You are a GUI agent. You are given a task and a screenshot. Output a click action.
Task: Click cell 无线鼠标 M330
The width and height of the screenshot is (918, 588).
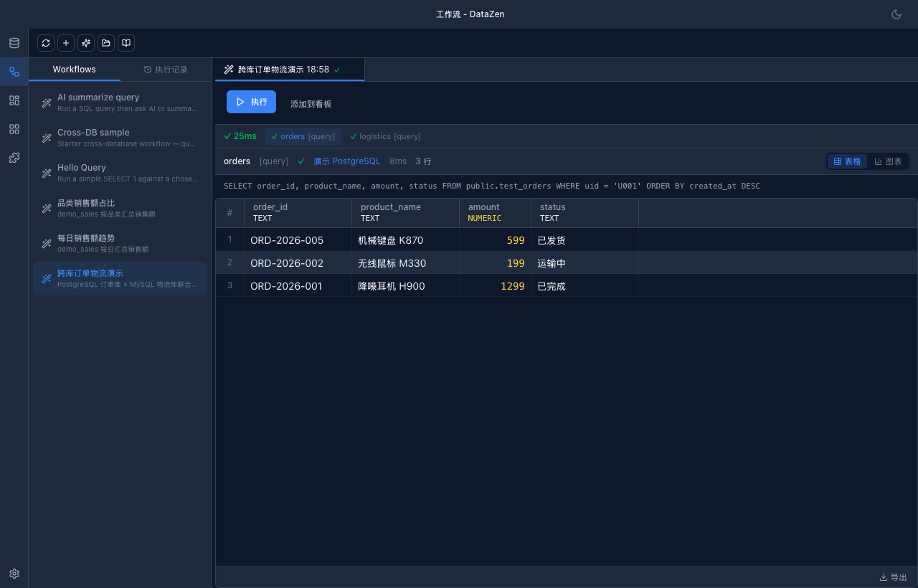point(405,263)
